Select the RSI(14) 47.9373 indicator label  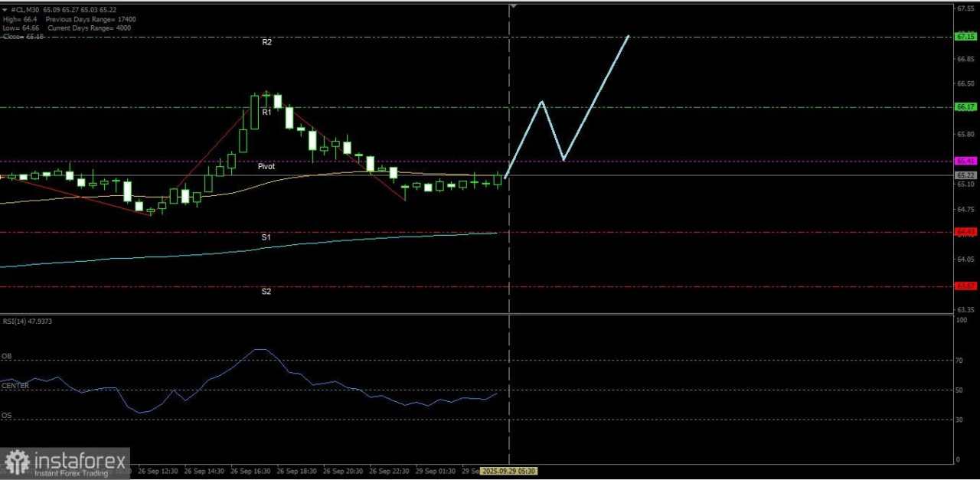coord(28,321)
